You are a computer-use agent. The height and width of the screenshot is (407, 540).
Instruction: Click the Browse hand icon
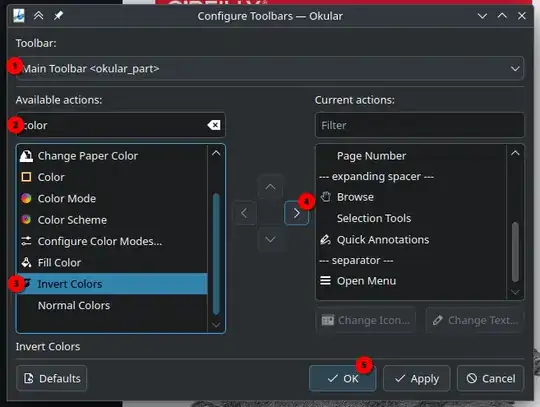[x=325, y=197]
